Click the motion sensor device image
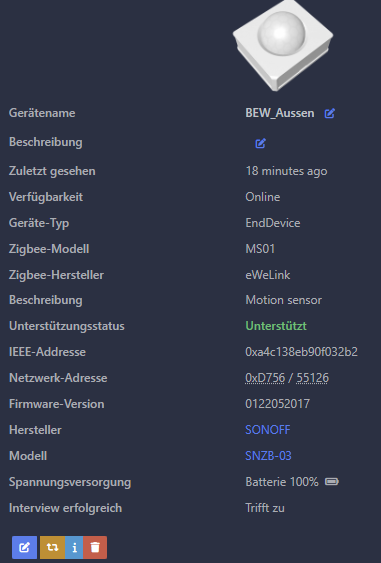 click(x=283, y=45)
